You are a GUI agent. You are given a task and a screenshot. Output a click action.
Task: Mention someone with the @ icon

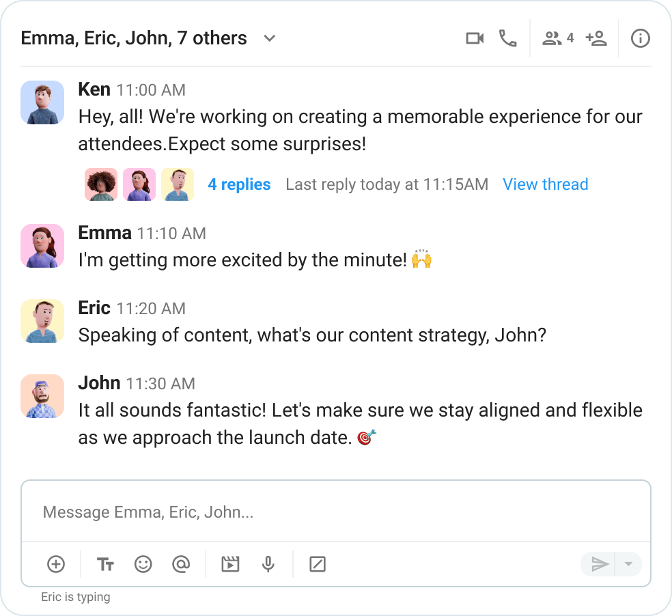click(x=182, y=564)
